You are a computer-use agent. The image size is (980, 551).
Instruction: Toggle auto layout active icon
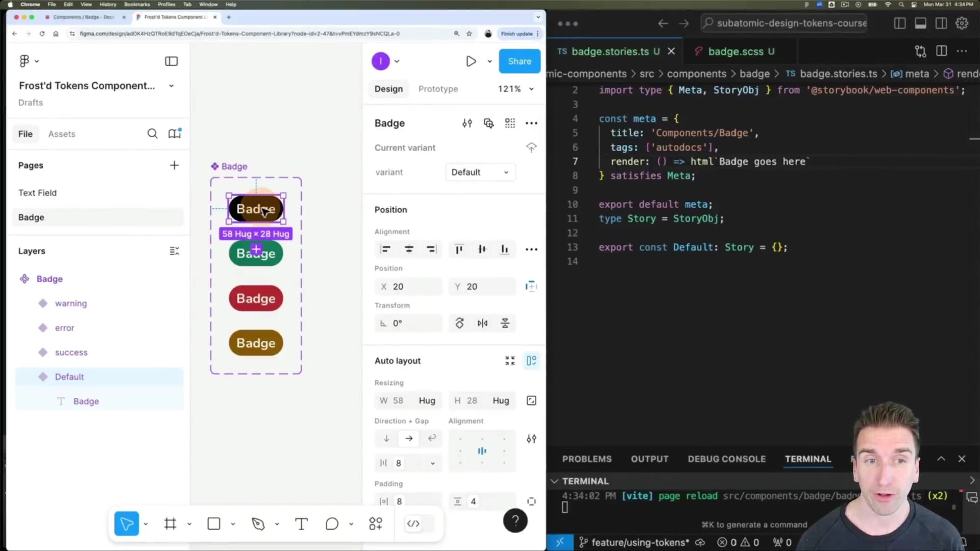(x=531, y=361)
